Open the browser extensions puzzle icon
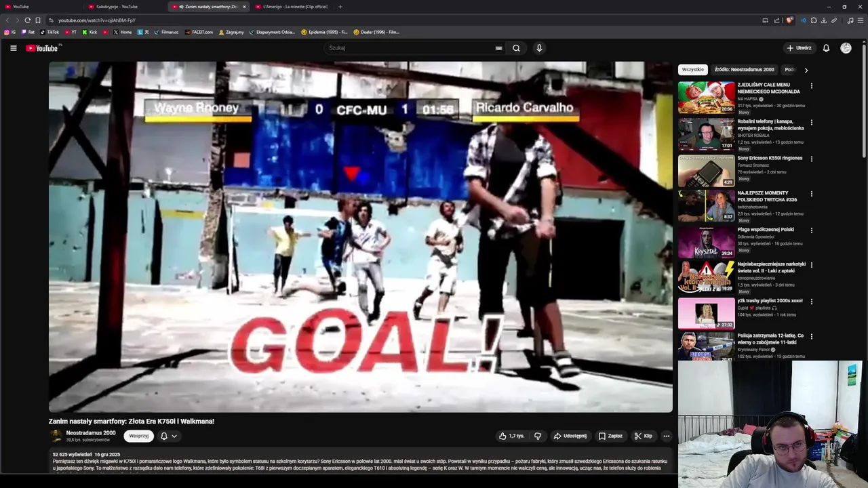Viewport: 868px width, 488px height. click(x=814, y=20)
